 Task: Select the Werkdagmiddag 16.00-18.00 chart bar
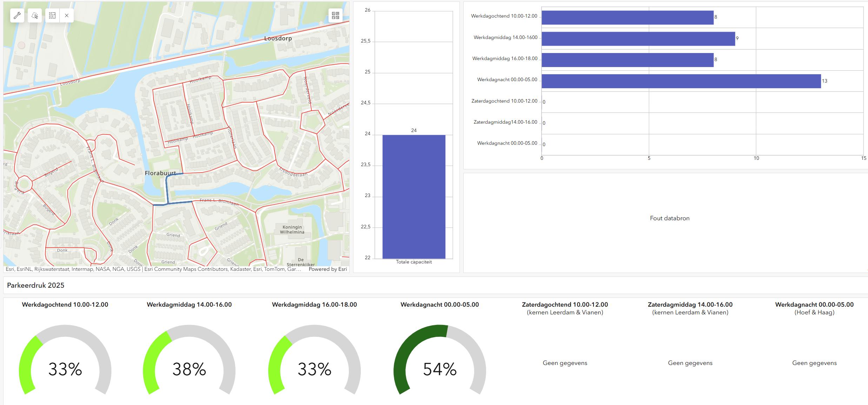pyautogui.click(x=627, y=60)
